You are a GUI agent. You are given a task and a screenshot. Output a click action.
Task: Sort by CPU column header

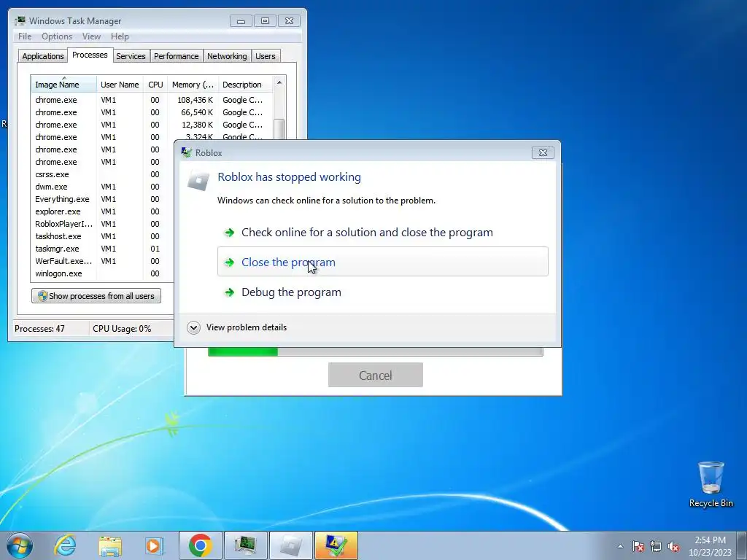coord(155,85)
